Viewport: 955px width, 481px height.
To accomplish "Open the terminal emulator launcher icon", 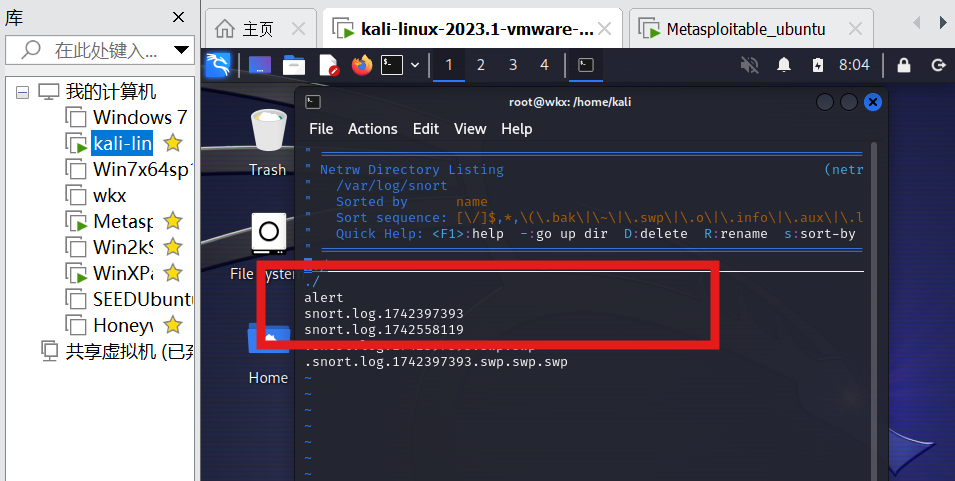I will pyautogui.click(x=392, y=65).
